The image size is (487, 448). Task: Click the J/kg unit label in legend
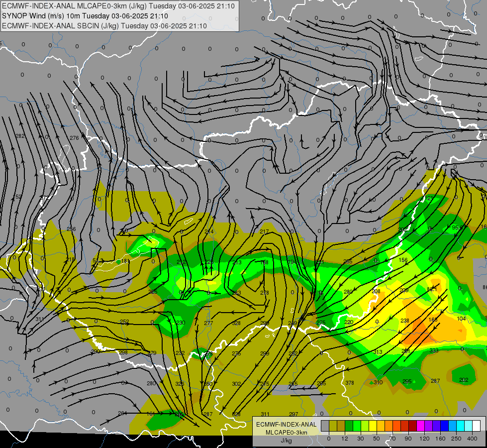click(287, 440)
